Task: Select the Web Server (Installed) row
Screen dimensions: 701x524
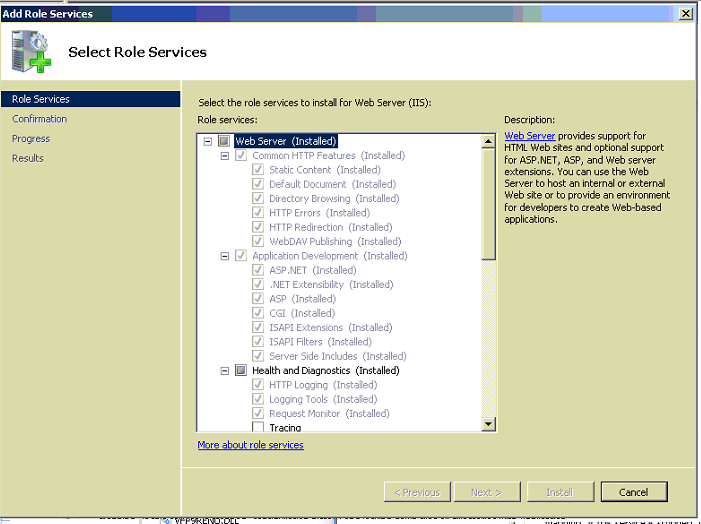Action: click(286, 141)
